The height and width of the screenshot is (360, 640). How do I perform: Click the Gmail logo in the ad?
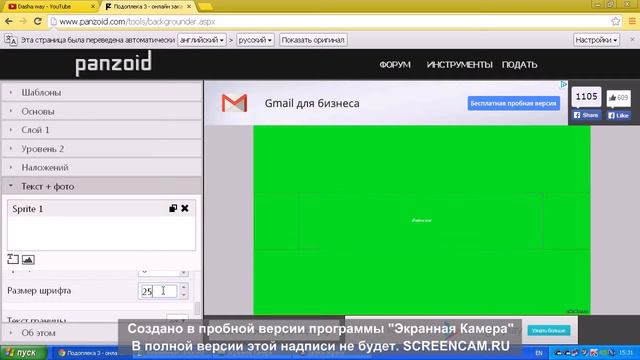click(x=234, y=103)
